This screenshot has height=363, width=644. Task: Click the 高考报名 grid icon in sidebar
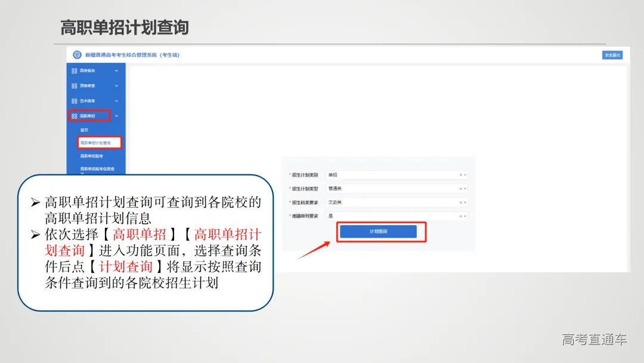point(74,70)
